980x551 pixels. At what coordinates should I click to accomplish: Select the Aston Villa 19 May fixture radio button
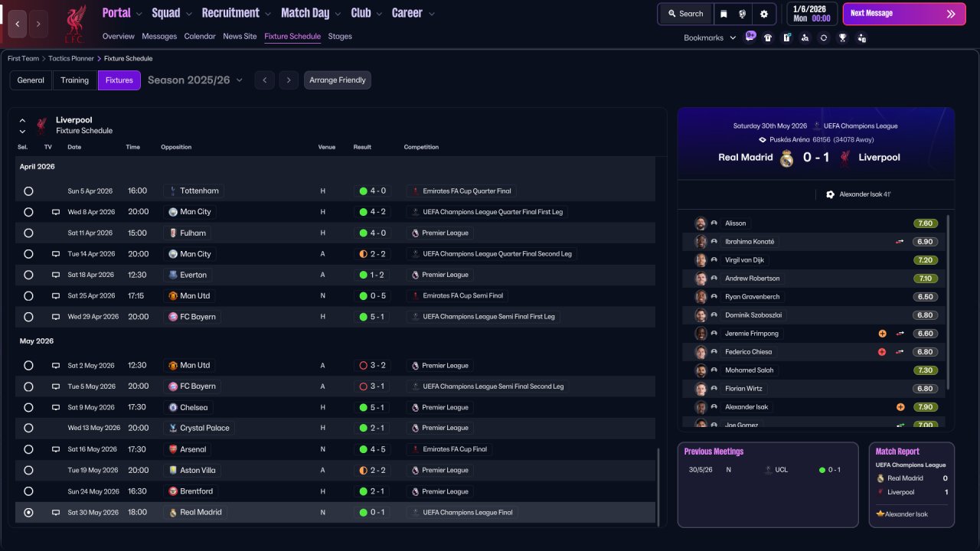[28, 470]
